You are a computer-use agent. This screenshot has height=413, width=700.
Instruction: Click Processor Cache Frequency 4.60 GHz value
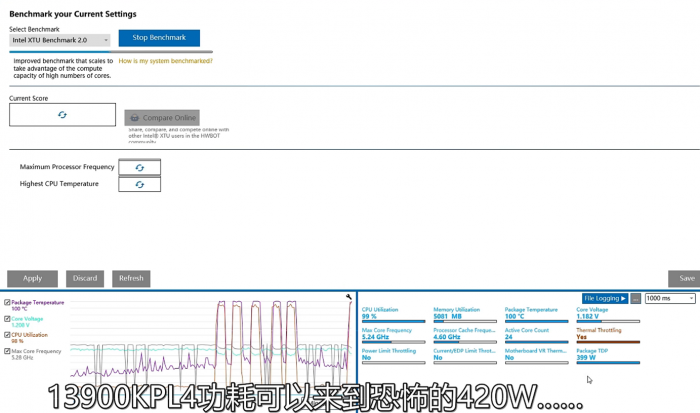446,337
